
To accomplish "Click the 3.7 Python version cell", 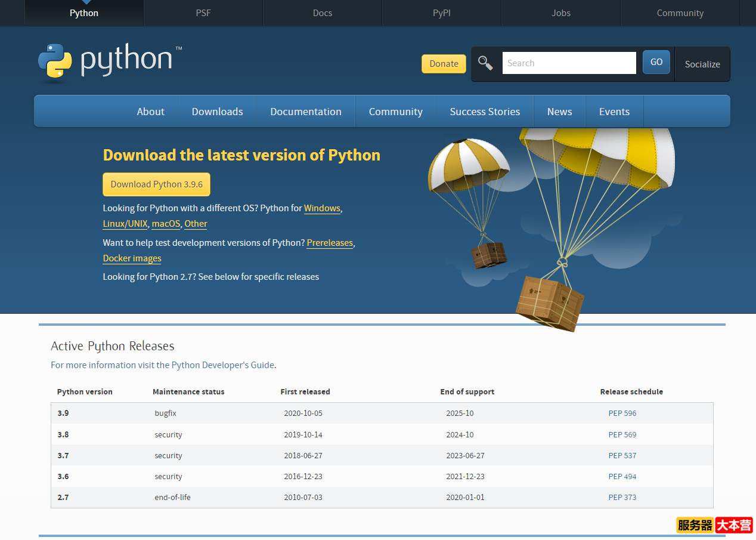I will (x=63, y=455).
